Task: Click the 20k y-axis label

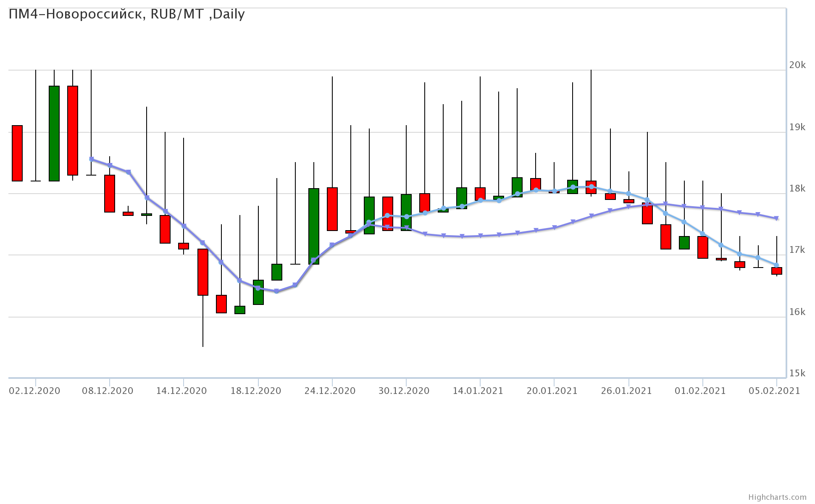Action: [797, 65]
